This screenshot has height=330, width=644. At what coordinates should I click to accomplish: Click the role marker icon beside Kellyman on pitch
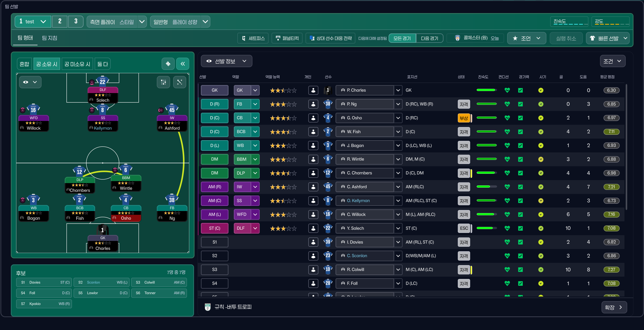[x=92, y=110]
